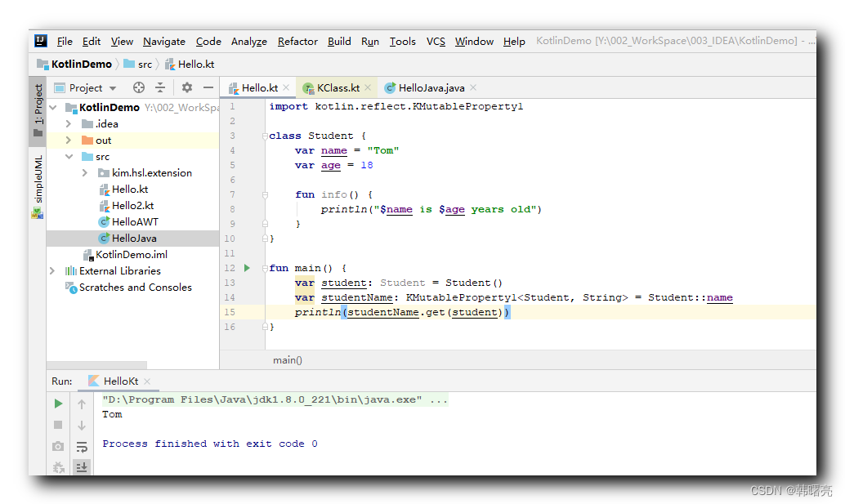This screenshot has height=504, width=845.
Task: Click the bug-with-gear icon in Run toolbar
Action: [x=58, y=467]
